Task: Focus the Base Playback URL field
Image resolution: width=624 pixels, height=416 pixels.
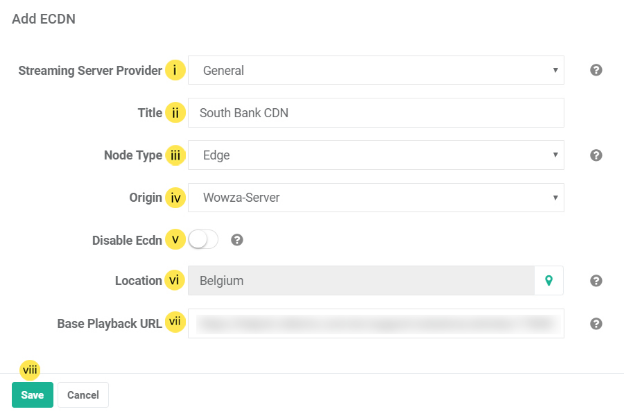Action: pos(376,324)
